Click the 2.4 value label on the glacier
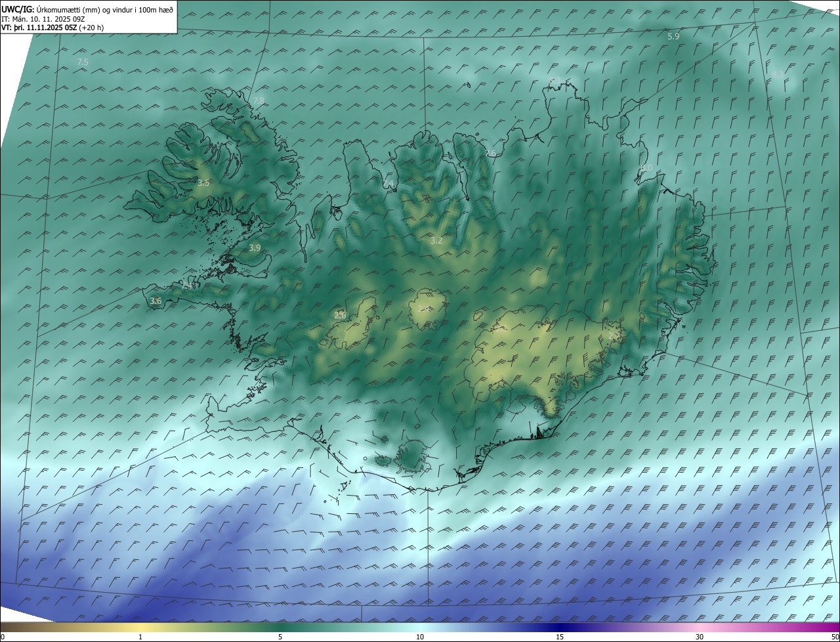 425,309
